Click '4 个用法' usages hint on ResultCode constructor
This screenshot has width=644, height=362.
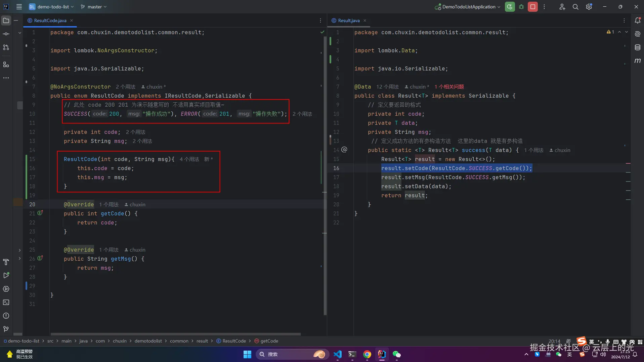pos(189,159)
